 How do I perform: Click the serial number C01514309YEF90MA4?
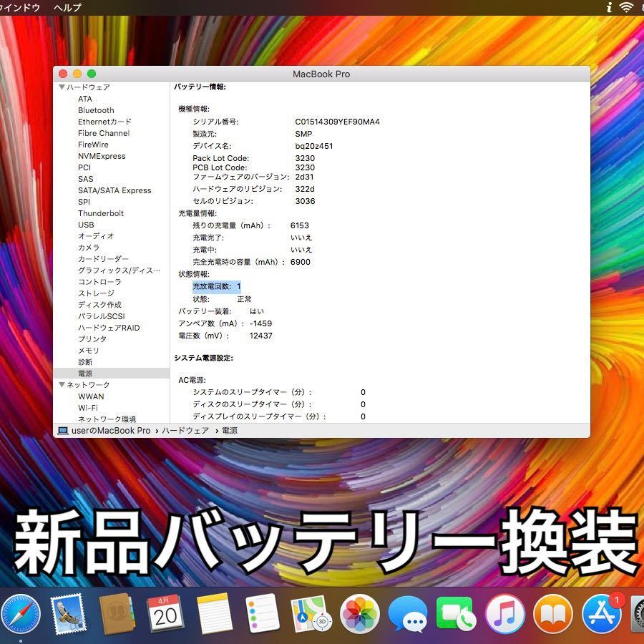click(x=337, y=122)
